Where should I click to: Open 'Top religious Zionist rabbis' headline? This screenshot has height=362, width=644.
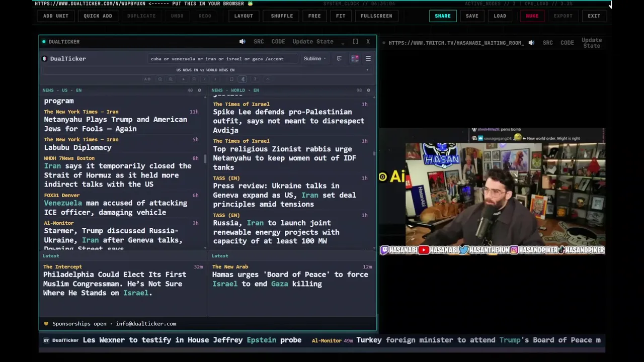[x=284, y=158]
